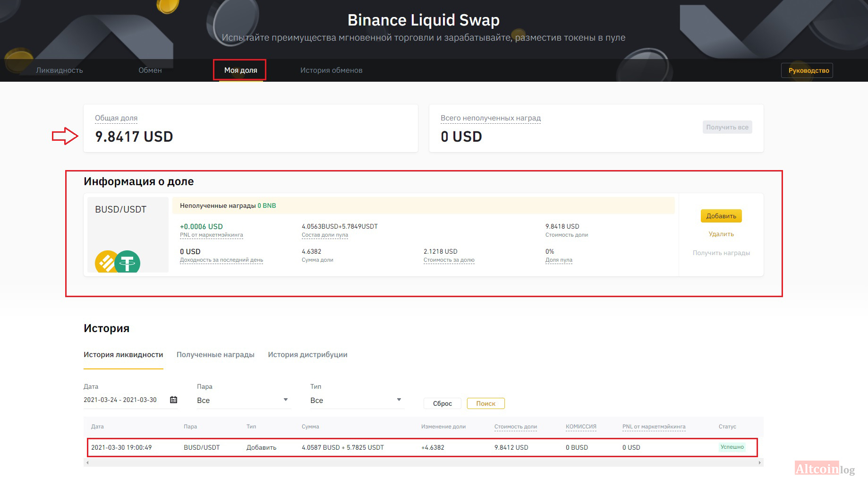Click the green USDT Tether icon
Image resolution: width=868 pixels, height=487 pixels.
tap(128, 262)
